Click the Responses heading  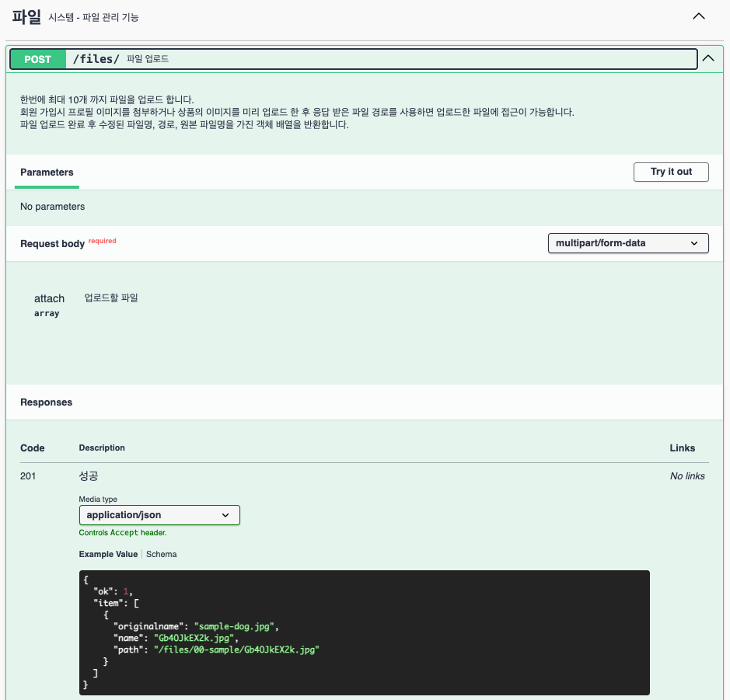click(46, 402)
